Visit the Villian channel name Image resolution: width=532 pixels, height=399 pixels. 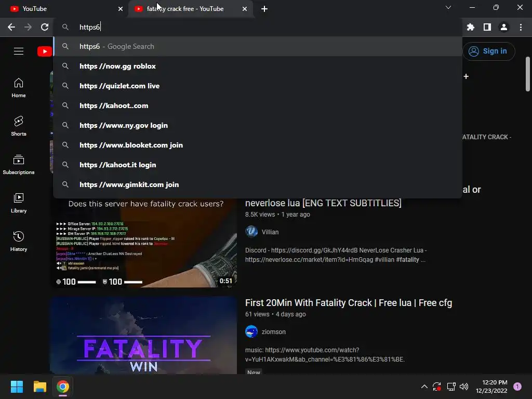tap(270, 232)
